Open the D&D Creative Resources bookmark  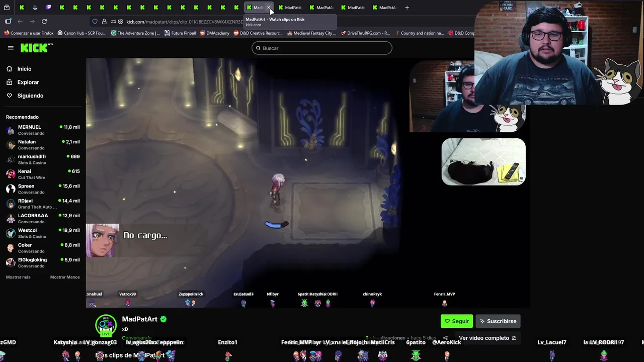click(258, 33)
